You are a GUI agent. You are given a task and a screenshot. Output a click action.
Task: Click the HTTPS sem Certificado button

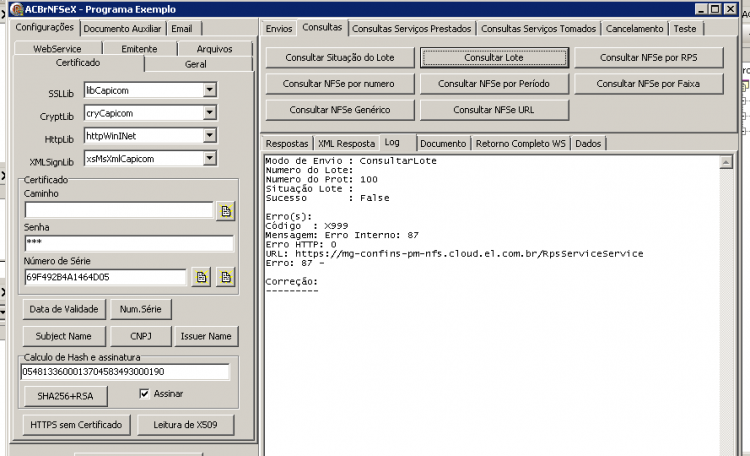(x=76, y=425)
